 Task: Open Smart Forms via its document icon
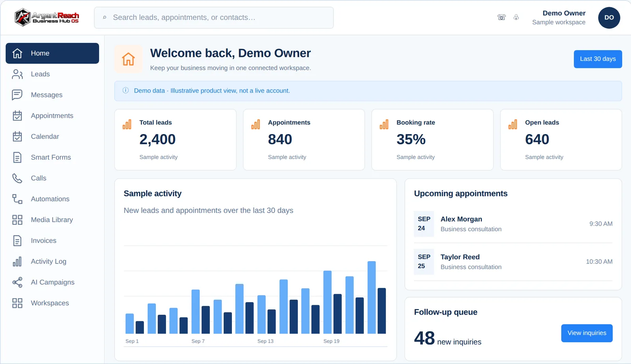pos(17,157)
